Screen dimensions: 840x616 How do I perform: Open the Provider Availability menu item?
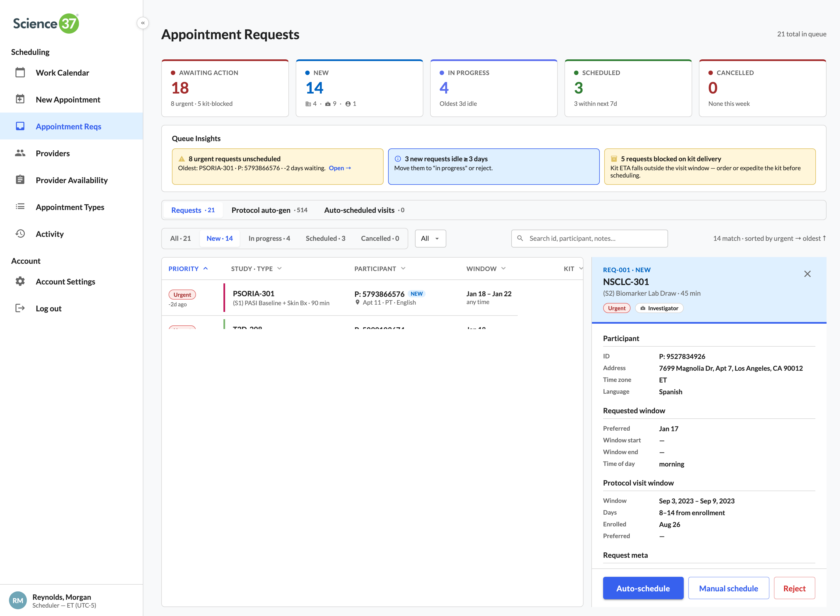click(72, 180)
